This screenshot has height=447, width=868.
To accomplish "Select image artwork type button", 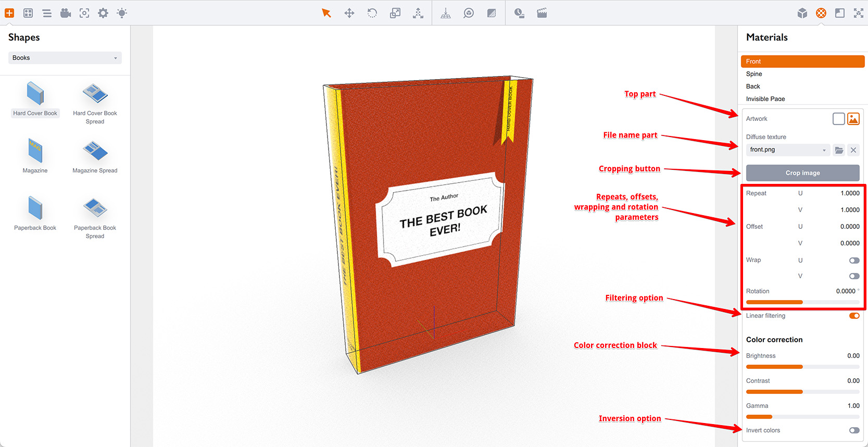I will (x=853, y=119).
